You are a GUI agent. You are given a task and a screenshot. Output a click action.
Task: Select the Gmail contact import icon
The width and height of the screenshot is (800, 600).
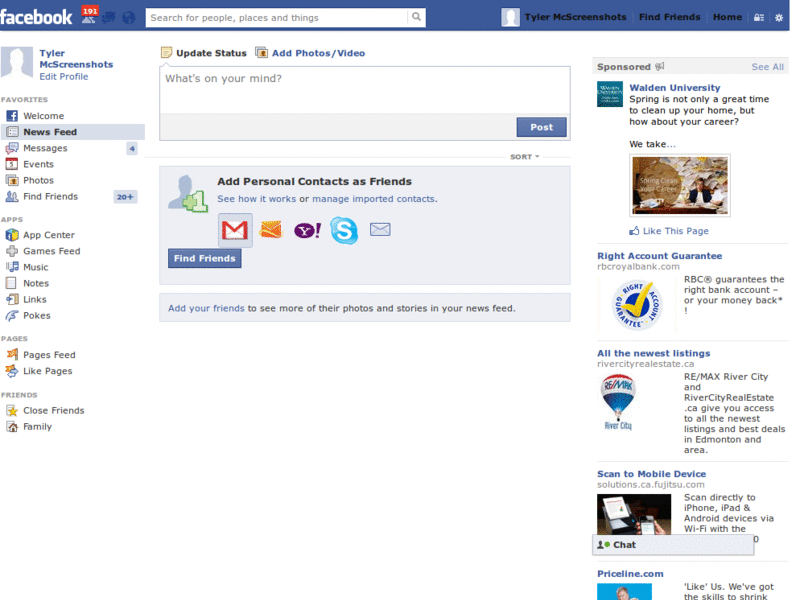coord(235,230)
